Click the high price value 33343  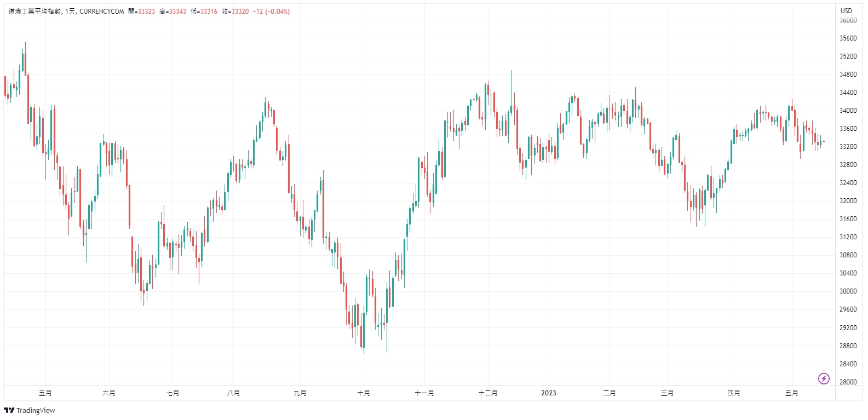[177, 11]
